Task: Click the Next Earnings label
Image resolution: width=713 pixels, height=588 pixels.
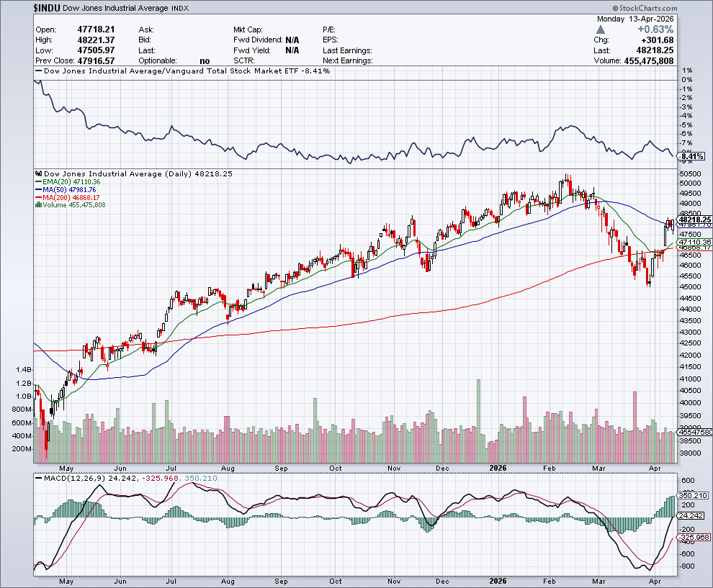Action: (x=348, y=61)
